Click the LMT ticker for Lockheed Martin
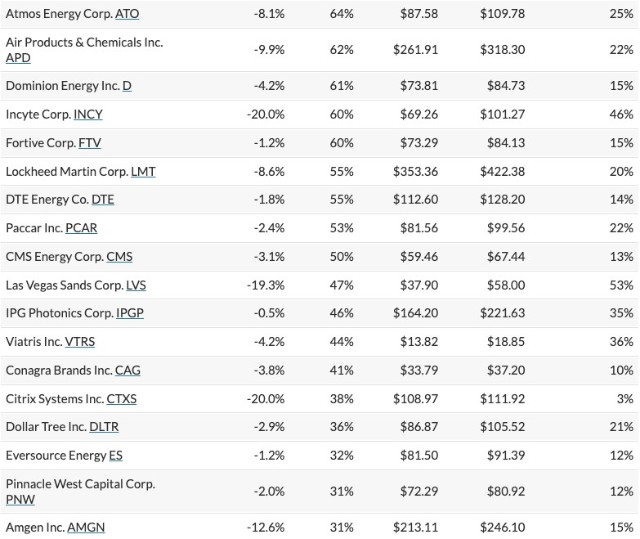Image resolution: width=640 pixels, height=539 pixels. [x=143, y=172]
